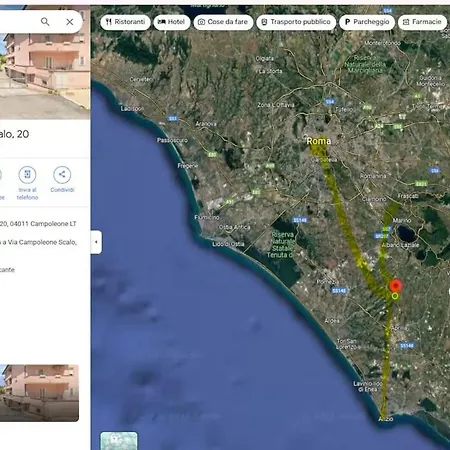Select the Ristoranti filter chip
Screen dimensions: 450x450
(125, 22)
